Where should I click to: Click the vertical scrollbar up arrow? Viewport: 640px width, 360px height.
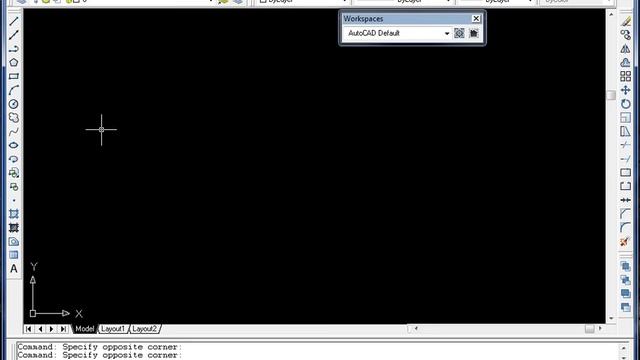click(x=611, y=14)
